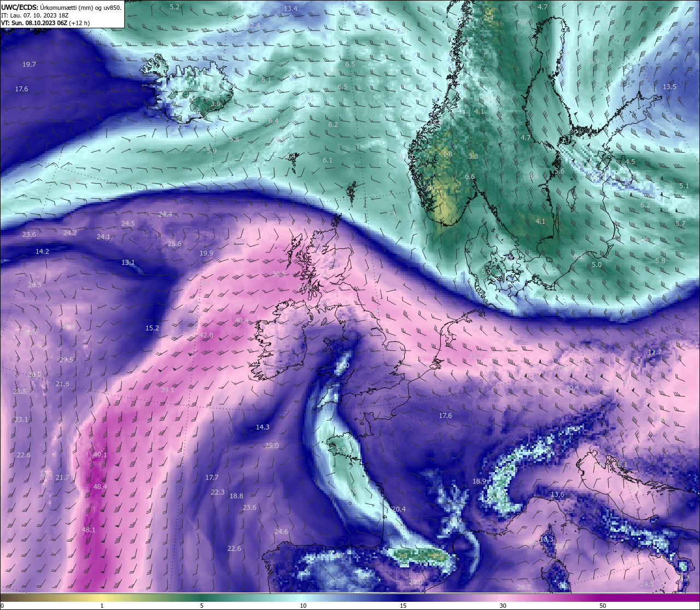Click the 5.0 value over Poland
The height and width of the screenshot is (610, 700).
[597, 265]
